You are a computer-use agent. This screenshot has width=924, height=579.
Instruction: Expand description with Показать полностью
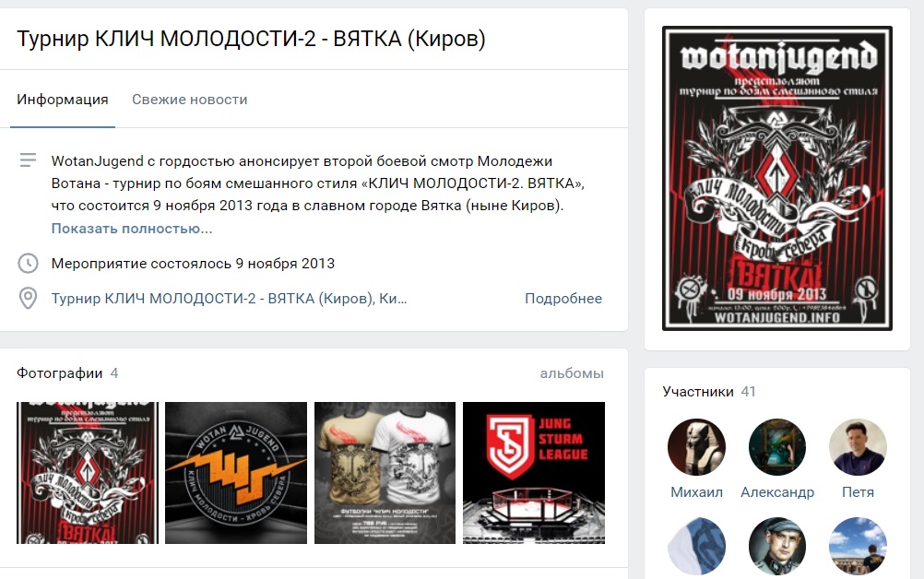click(132, 229)
